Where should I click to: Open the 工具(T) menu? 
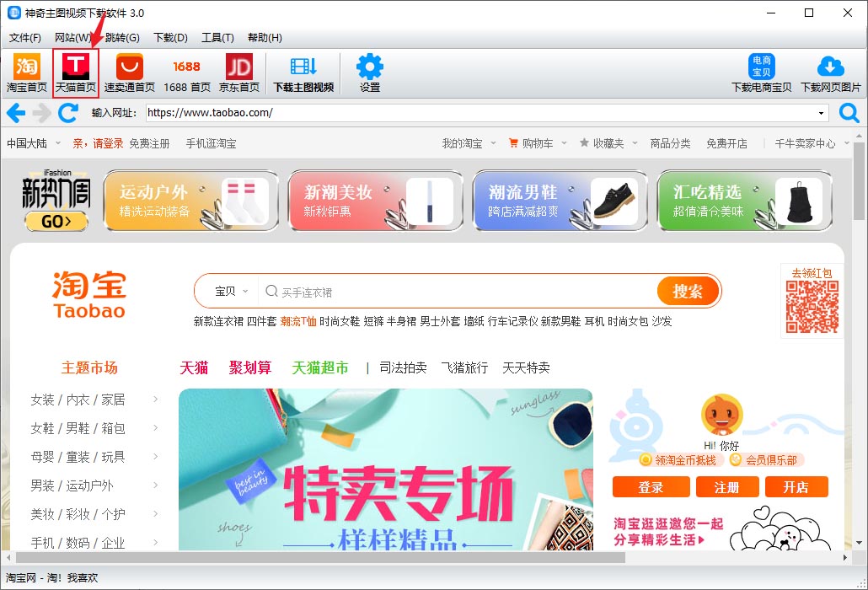point(217,38)
